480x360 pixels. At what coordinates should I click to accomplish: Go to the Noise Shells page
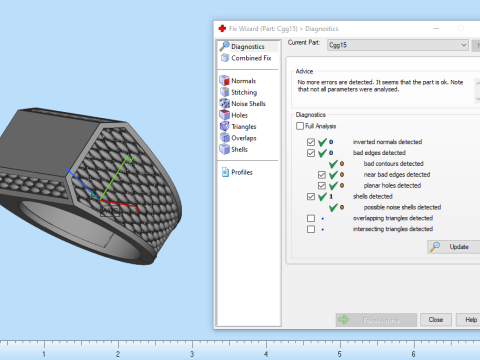[248, 104]
